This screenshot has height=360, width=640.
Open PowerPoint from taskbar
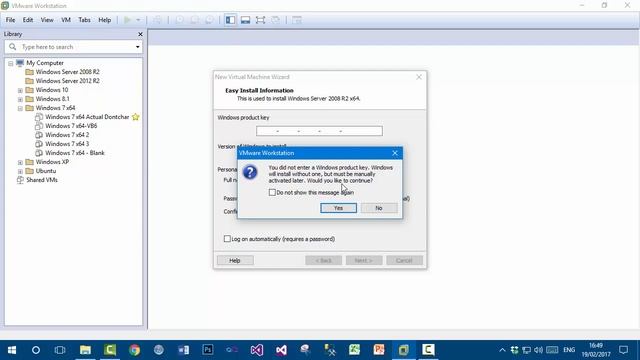pyautogui.click(x=379, y=350)
